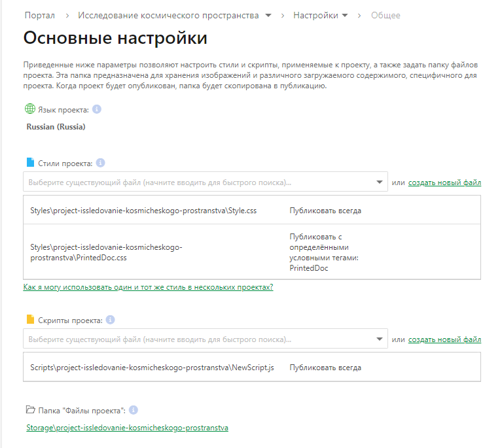Screen dimensions: 502x448
Task: Go to Портал in breadcrumb
Action: [40, 15]
